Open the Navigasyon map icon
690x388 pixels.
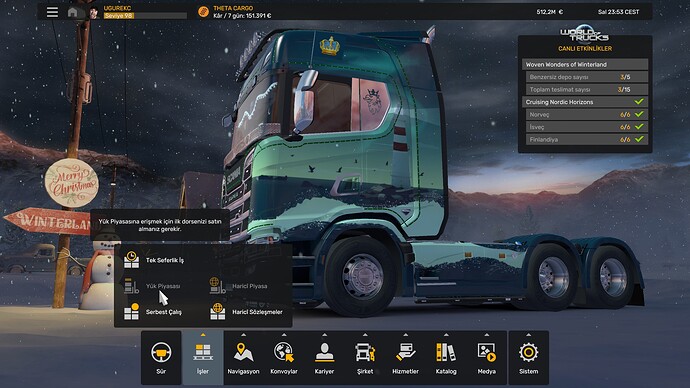[x=243, y=352]
